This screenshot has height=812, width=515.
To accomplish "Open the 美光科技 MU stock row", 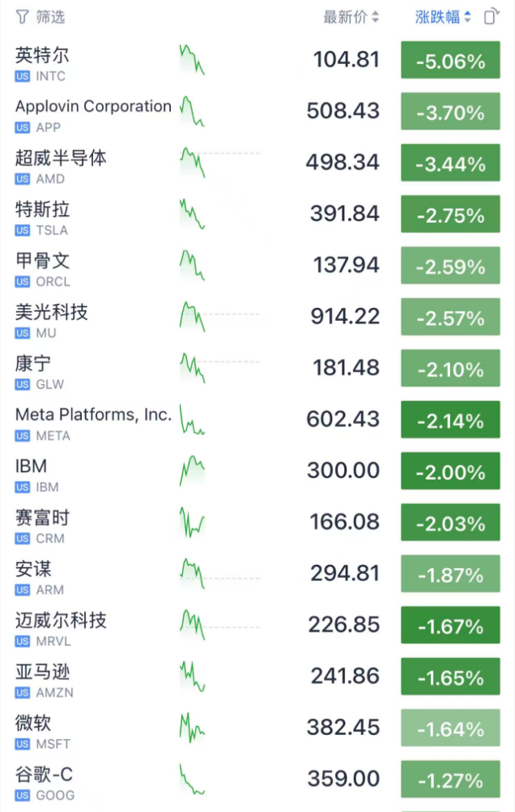I will pyautogui.click(x=257, y=317).
